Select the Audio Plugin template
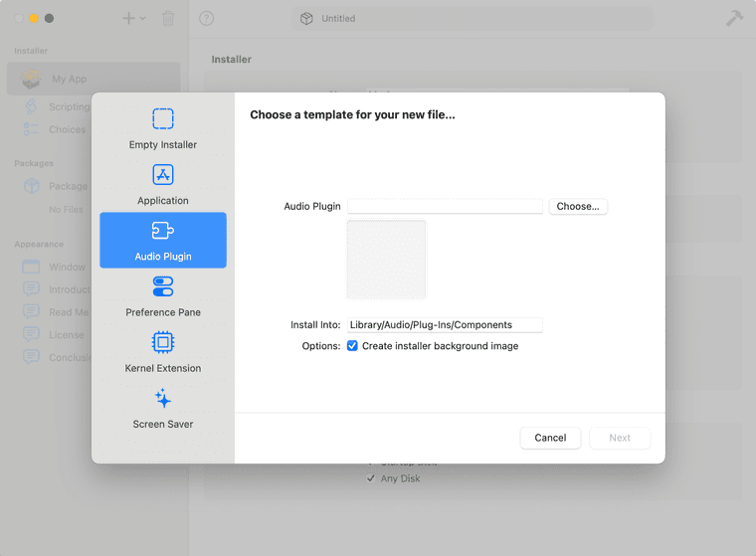 click(163, 241)
